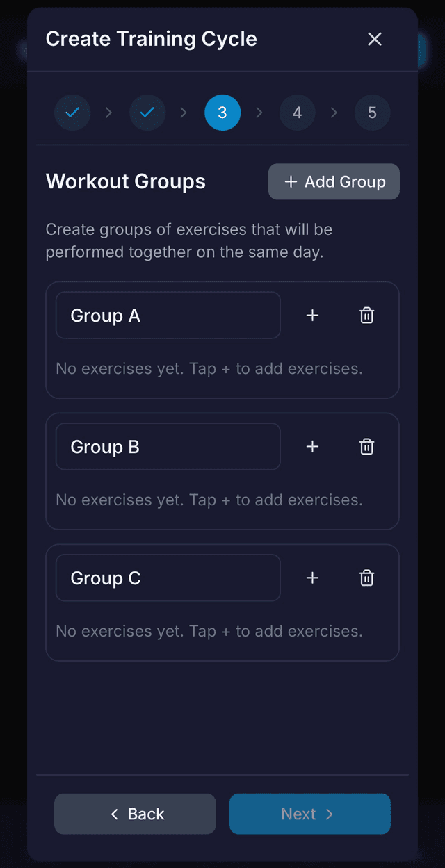Remove Group B with the trash icon
445x868 pixels.
click(366, 446)
